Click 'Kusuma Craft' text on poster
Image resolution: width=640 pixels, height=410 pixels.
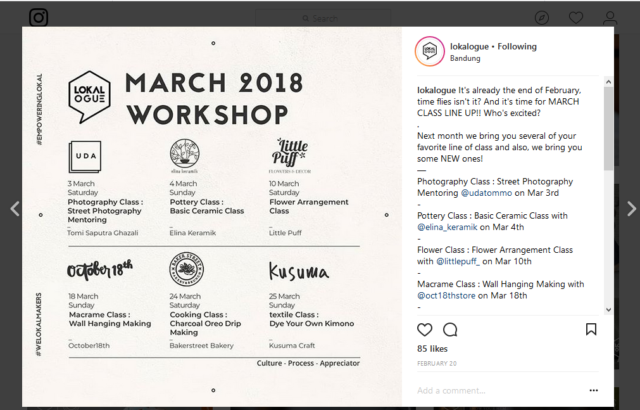[x=292, y=346]
